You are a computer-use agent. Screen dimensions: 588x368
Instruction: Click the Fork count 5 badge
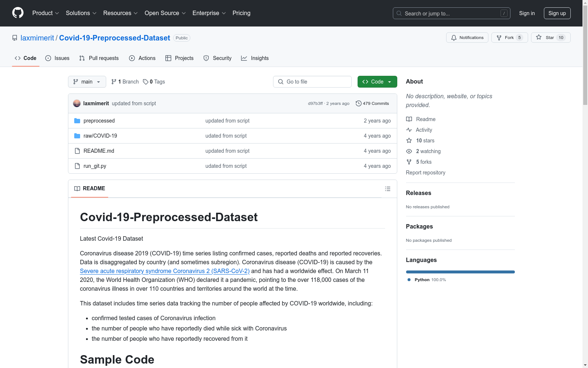(x=519, y=38)
